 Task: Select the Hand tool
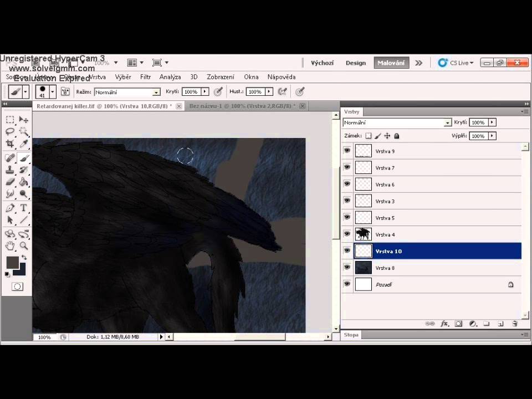pyautogui.click(x=10, y=245)
